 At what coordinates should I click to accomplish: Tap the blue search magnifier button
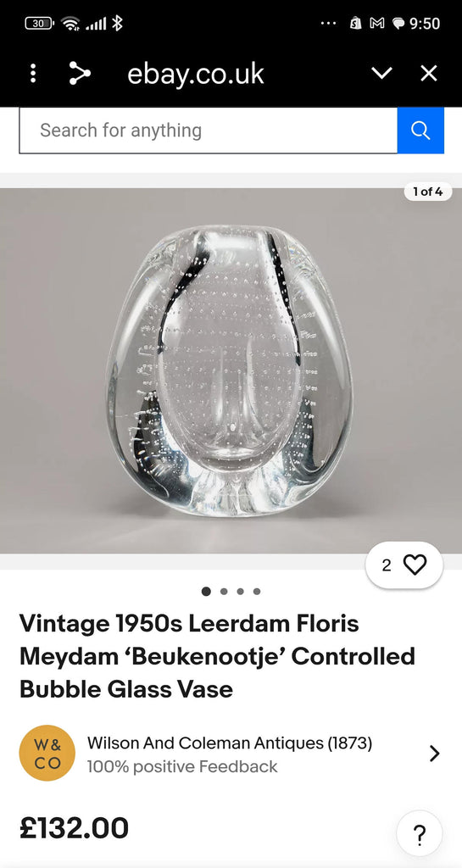[x=420, y=130]
